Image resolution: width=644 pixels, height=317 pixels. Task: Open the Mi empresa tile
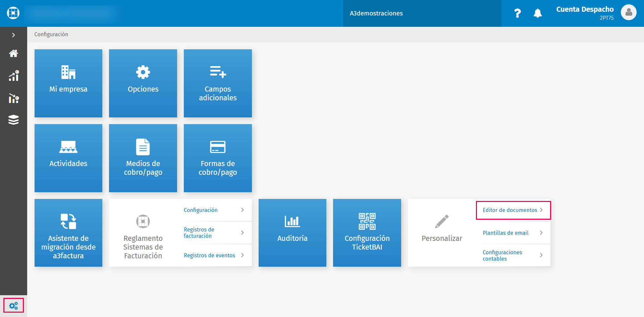68,83
